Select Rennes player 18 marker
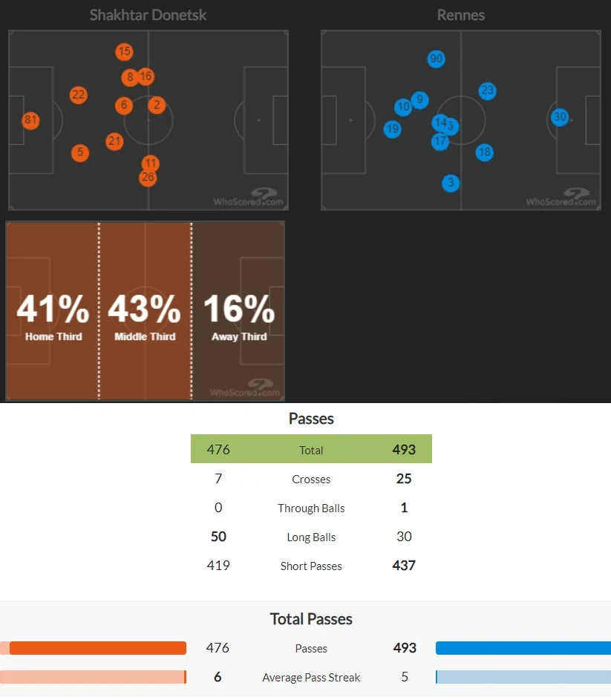This screenshot has width=611, height=700. point(485,152)
